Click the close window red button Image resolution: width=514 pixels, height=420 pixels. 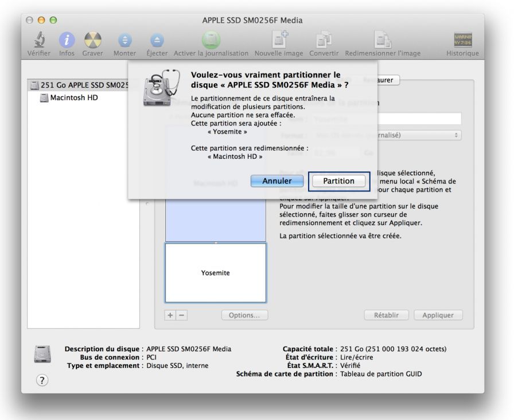[x=29, y=20]
